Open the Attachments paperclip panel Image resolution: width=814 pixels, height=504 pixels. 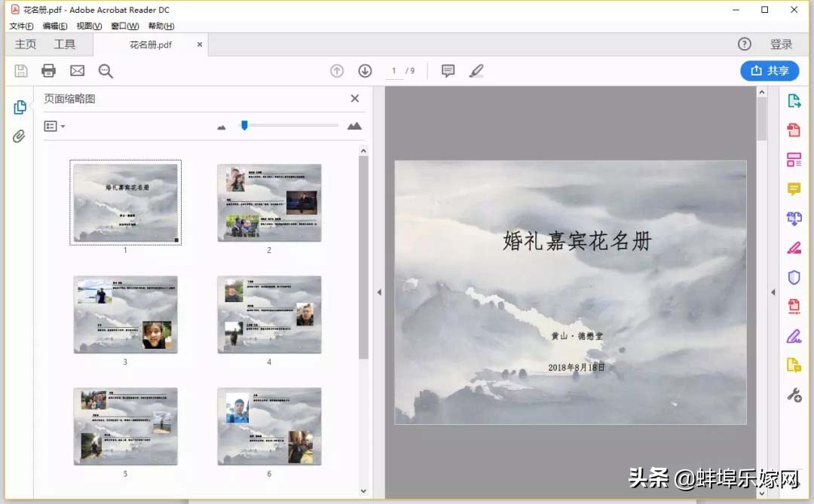(20, 136)
